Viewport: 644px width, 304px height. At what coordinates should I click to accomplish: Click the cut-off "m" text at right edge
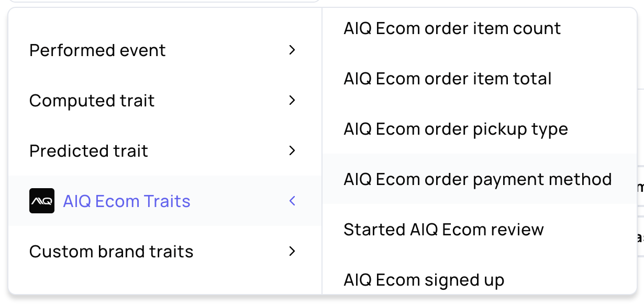(640, 187)
